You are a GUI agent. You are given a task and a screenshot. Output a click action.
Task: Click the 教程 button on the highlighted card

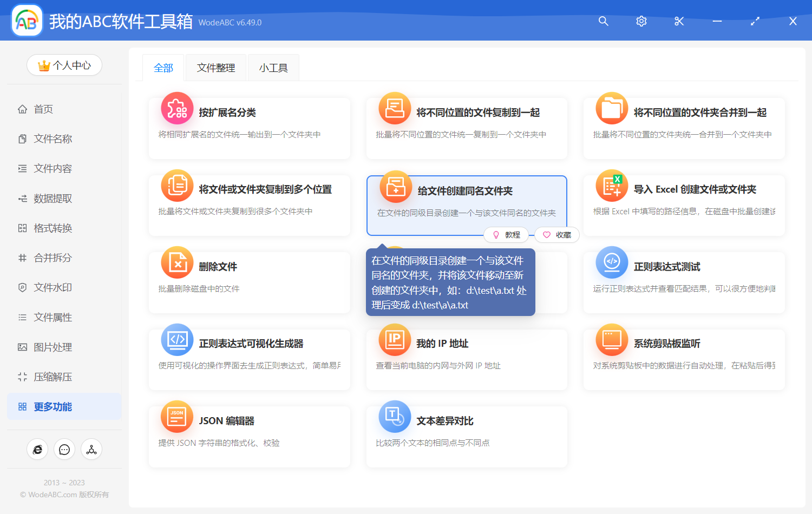coord(506,234)
